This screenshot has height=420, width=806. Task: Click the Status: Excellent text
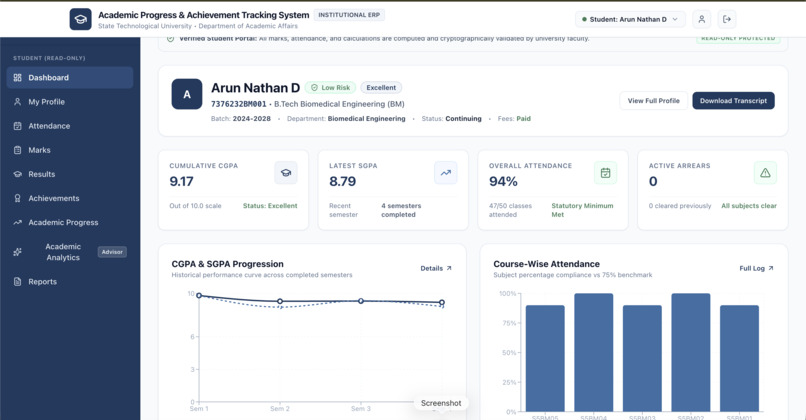pyautogui.click(x=270, y=206)
